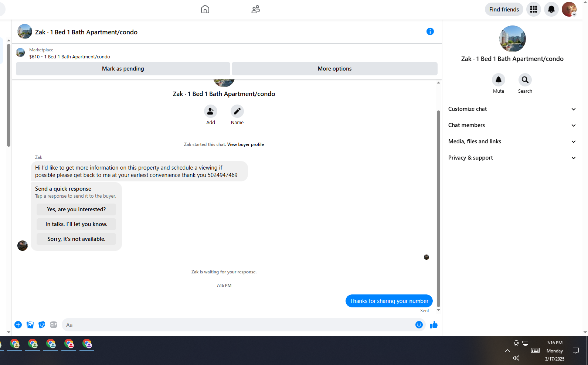Screen dimensions: 588x365
Task: Open the emoji picker smiley
Action: 419,325
